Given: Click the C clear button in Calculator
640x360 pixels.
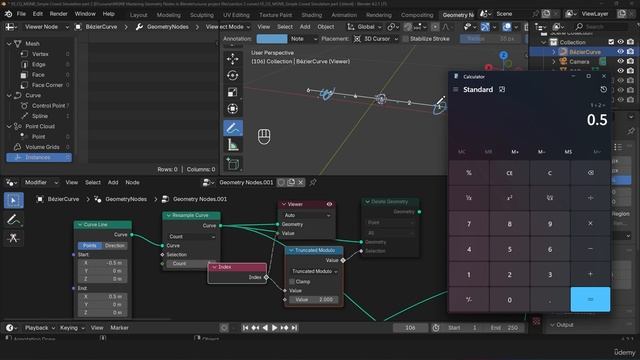Looking at the screenshot, I should click(549, 173).
